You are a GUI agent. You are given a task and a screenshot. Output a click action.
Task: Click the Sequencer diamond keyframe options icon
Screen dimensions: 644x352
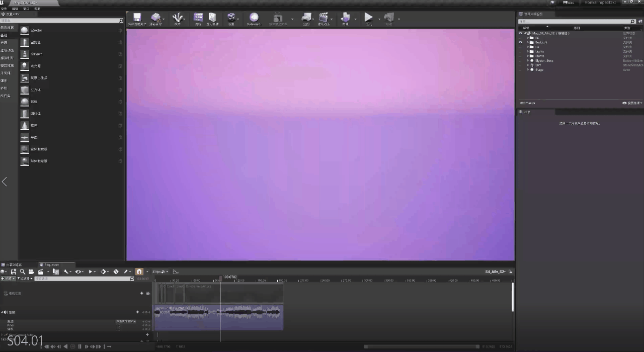coord(103,272)
